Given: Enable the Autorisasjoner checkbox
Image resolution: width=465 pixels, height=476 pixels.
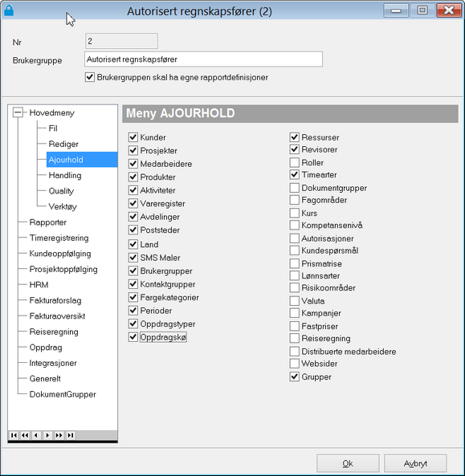Looking at the screenshot, I should [294, 238].
